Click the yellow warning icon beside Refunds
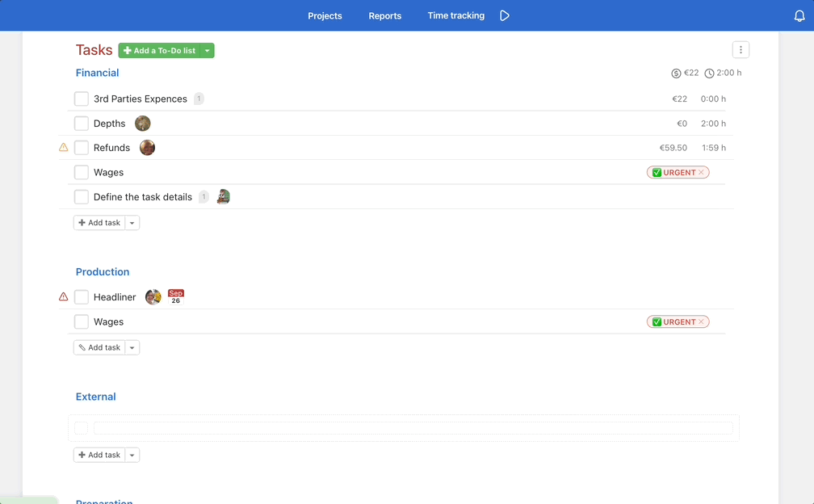Screen dimensions: 814x504 (x=64, y=148)
